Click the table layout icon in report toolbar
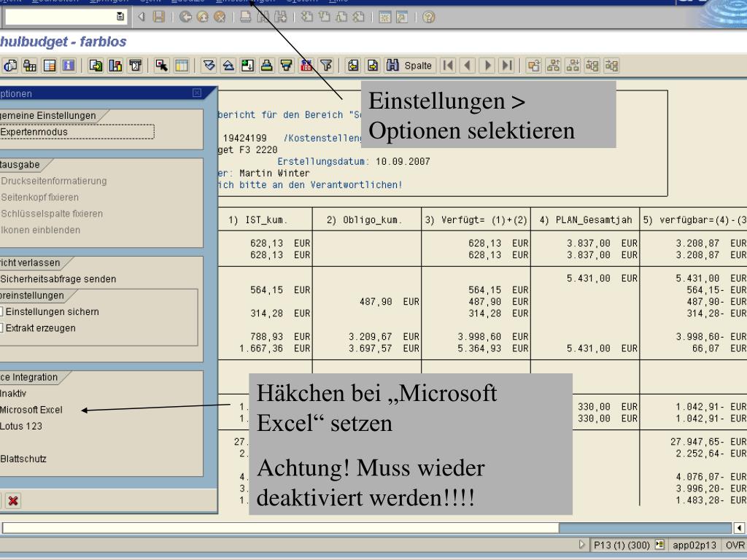 coord(182,66)
